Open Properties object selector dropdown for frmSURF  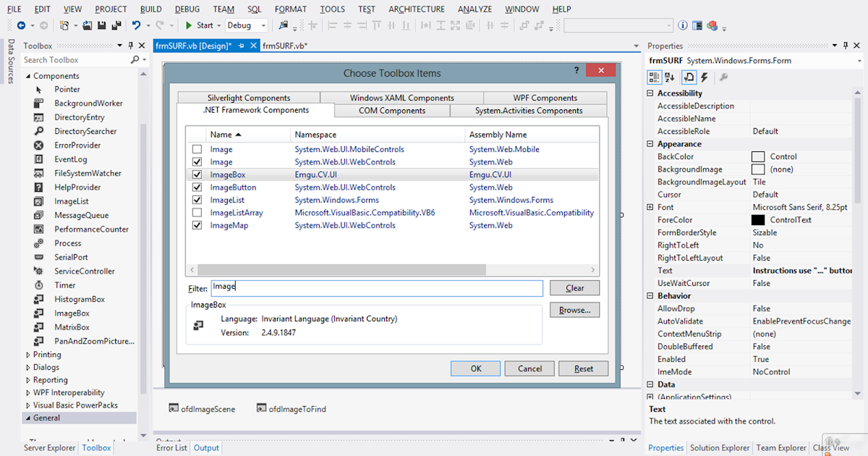[861, 61]
